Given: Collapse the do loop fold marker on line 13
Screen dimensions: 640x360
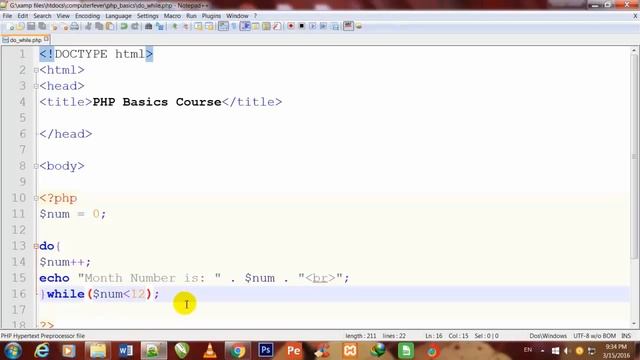Looking at the screenshot, I should coord(36,246).
